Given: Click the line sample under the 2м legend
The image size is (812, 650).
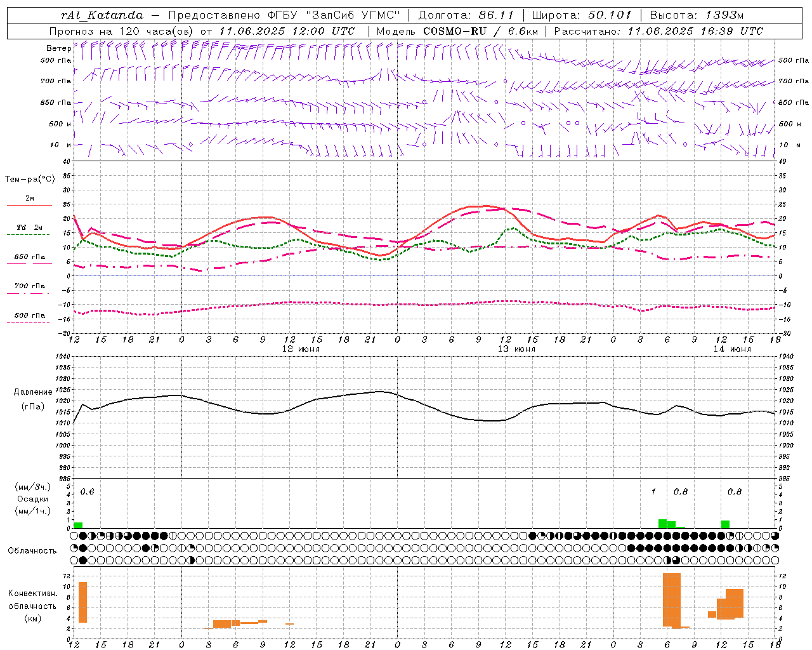Looking at the screenshot, I should point(29,205).
